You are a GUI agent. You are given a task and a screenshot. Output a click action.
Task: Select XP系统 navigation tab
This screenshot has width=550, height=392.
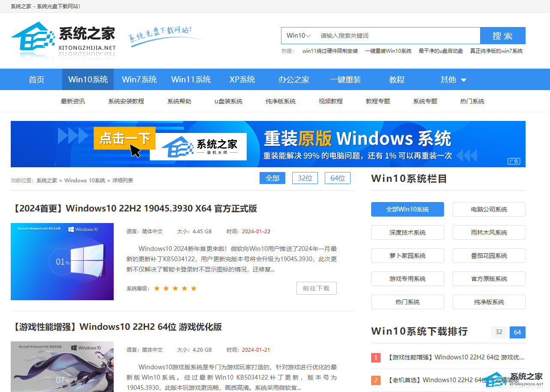point(242,79)
